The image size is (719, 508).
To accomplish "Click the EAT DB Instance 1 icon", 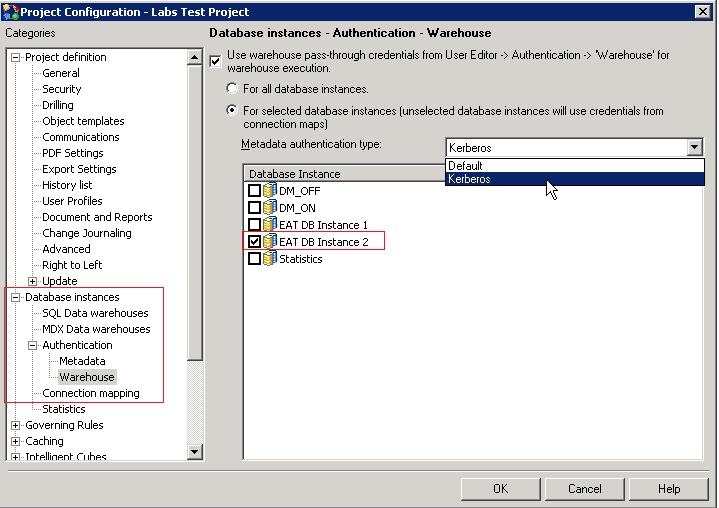I will [270, 224].
